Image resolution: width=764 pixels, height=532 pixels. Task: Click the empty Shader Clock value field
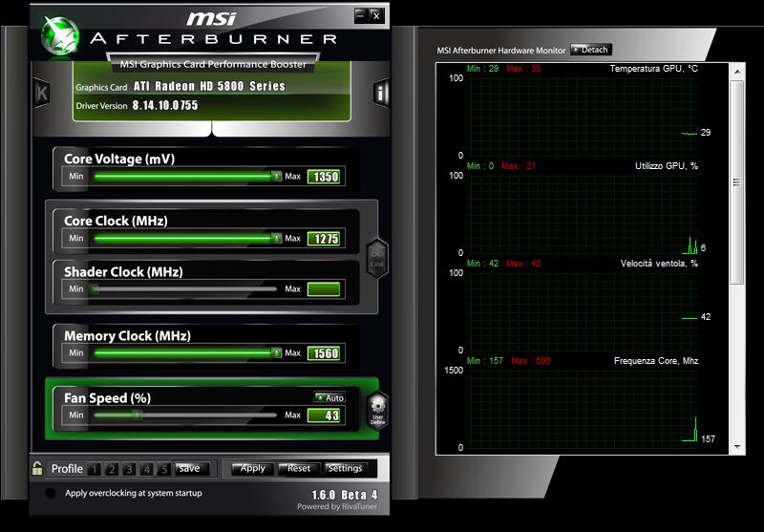click(x=324, y=289)
